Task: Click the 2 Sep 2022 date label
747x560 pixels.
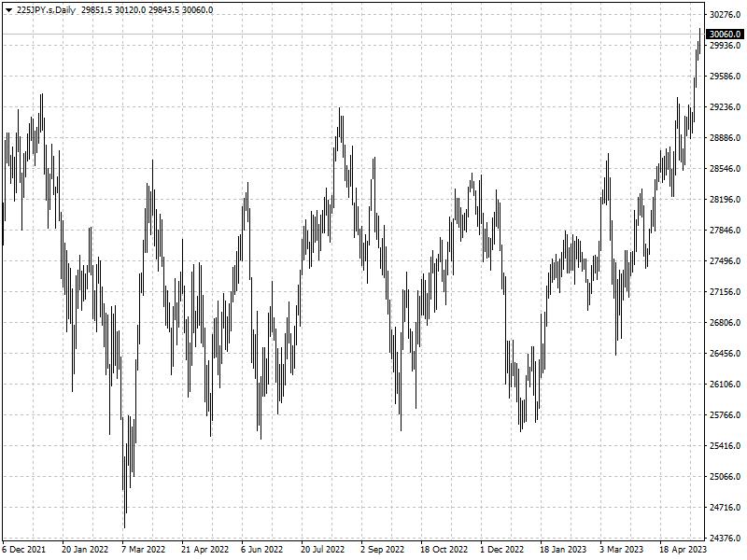Action: coord(382,550)
